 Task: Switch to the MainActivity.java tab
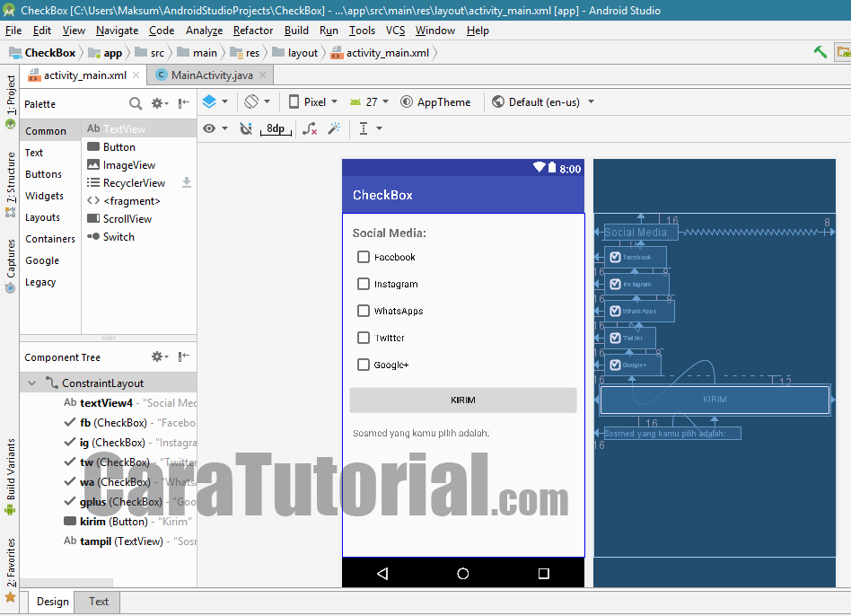(x=212, y=75)
